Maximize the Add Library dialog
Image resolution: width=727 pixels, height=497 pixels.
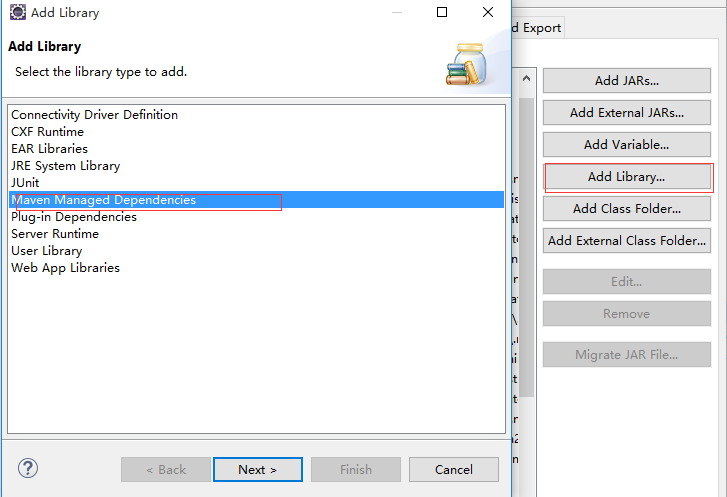click(442, 12)
